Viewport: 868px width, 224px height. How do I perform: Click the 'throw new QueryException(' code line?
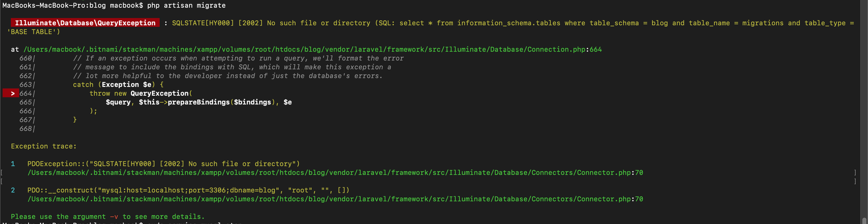(x=141, y=93)
